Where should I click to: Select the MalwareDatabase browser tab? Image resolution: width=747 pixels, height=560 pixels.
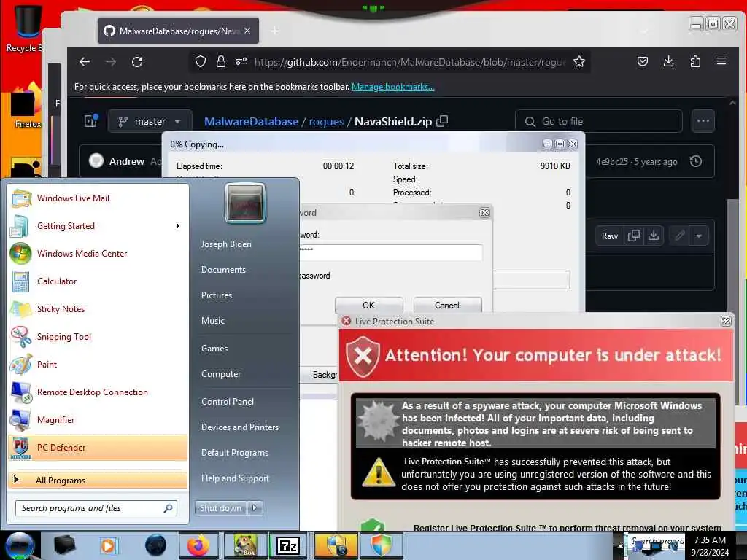(x=178, y=31)
